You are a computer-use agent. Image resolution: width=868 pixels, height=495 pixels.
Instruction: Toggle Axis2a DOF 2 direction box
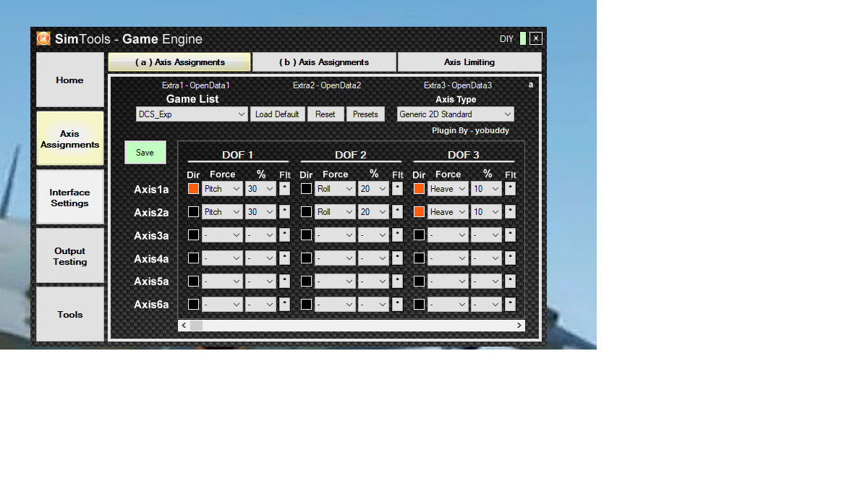306,212
